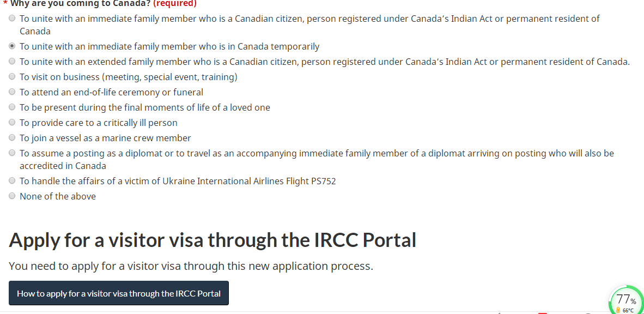Click 'How to apply for a visitor visa through the IRCC Portal'
The height and width of the screenshot is (314, 644).
pyautogui.click(x=118, y=293)
